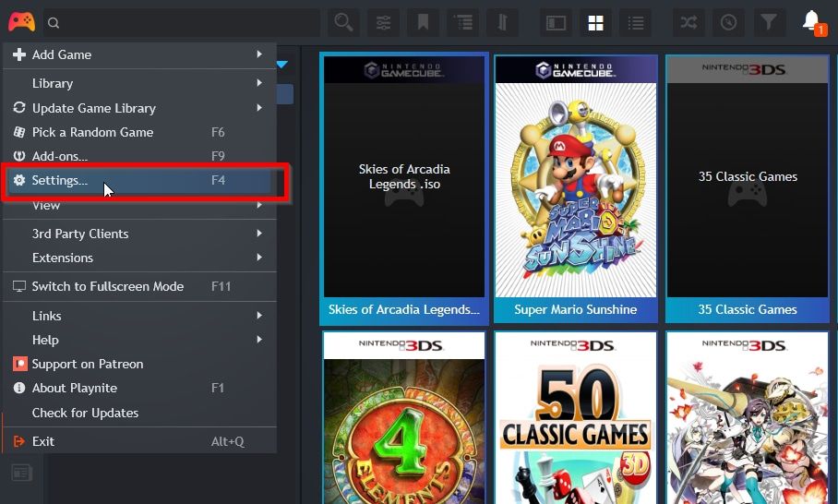
Task: Select the 50 Classic Games 3D cover
Action: [x=576, y=418]
